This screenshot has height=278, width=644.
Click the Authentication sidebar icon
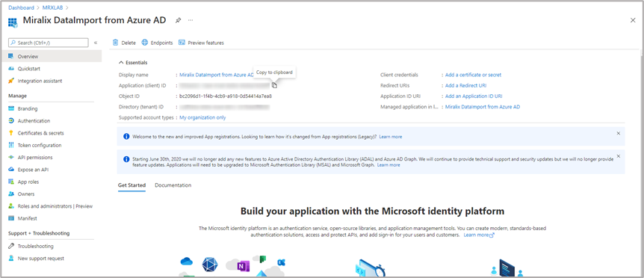(x=11, y=121)
